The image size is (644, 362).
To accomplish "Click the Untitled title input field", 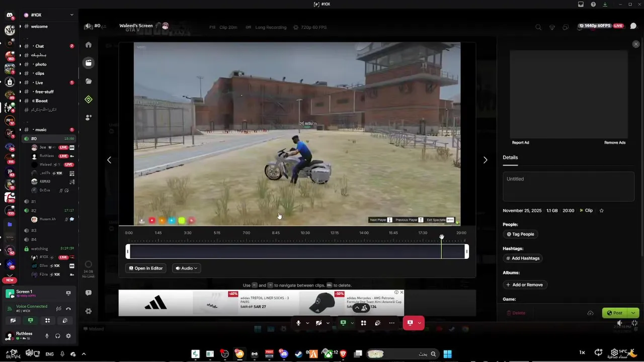I will click(x=569, y=186).
